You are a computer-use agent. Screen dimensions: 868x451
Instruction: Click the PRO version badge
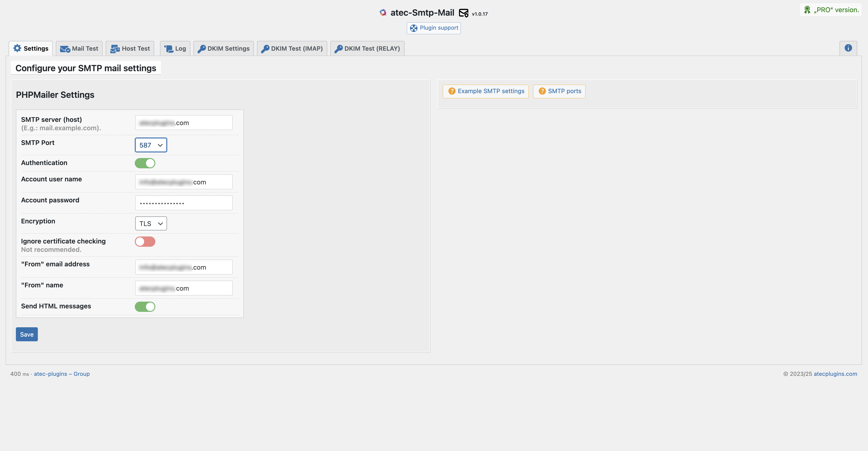(x=831, y=10)
